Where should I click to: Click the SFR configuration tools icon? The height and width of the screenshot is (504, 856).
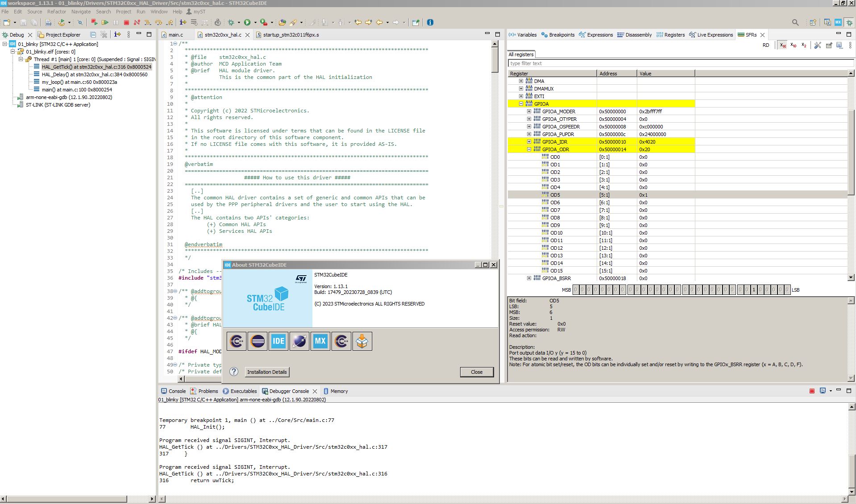pos(817,45)
